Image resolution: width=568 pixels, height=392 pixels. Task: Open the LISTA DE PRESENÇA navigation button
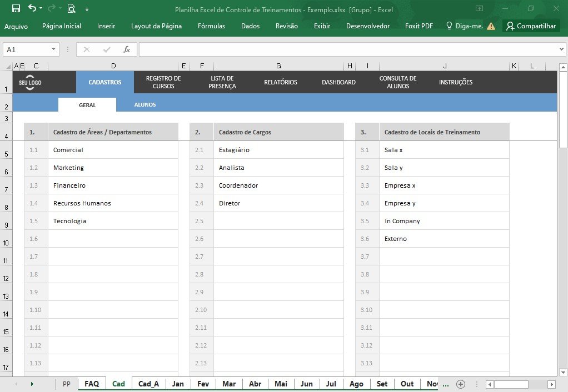222,82
